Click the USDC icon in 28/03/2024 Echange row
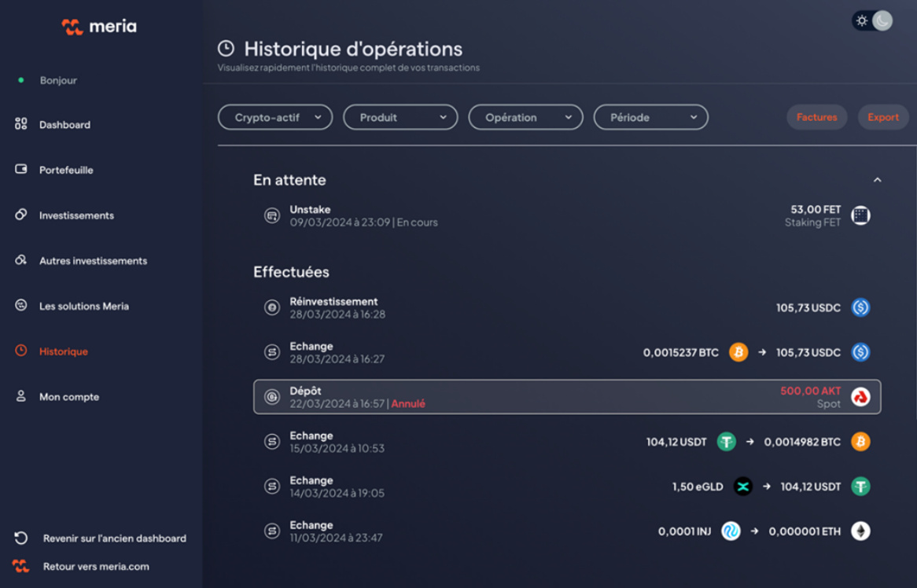917x588 pixels. [x=860, y=352]
